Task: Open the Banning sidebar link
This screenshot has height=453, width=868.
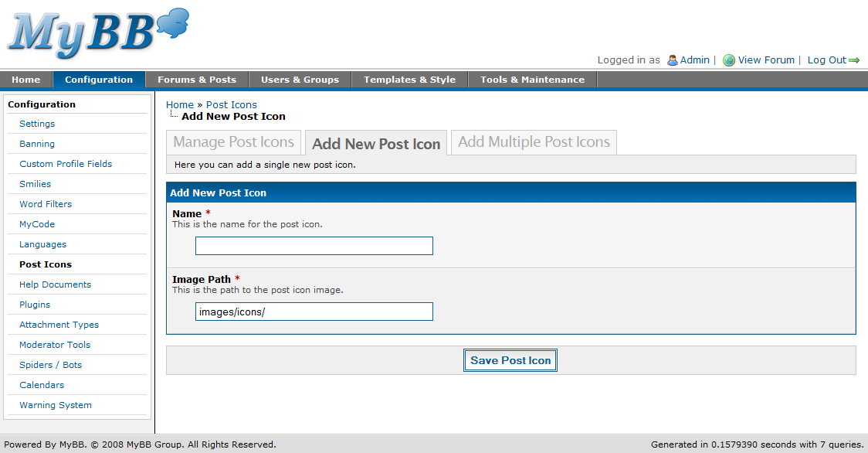Action: click(37, 144)
